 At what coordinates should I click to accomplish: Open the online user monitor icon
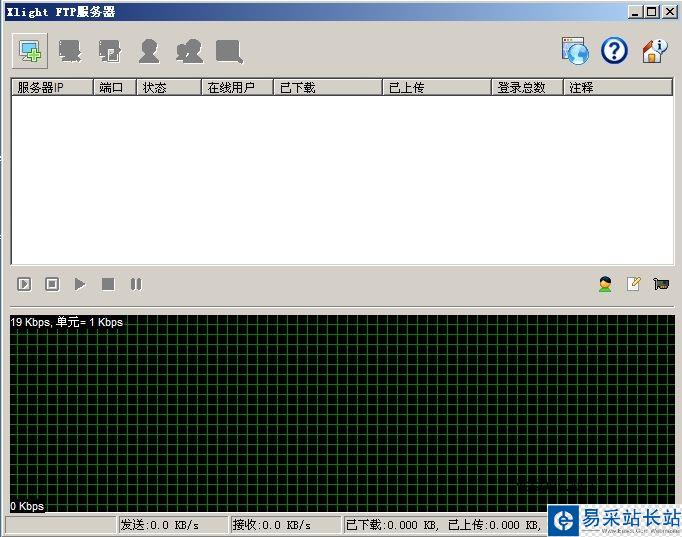click(605, 284)
